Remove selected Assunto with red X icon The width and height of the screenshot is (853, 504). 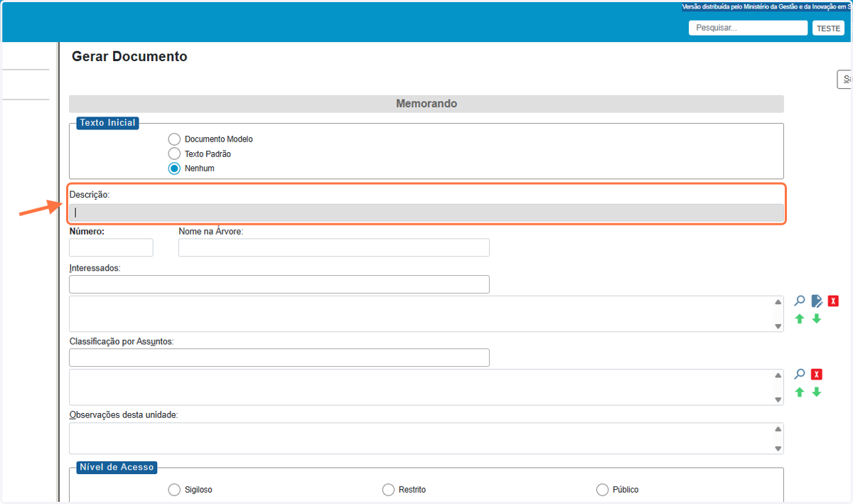(x=817, y=374)
